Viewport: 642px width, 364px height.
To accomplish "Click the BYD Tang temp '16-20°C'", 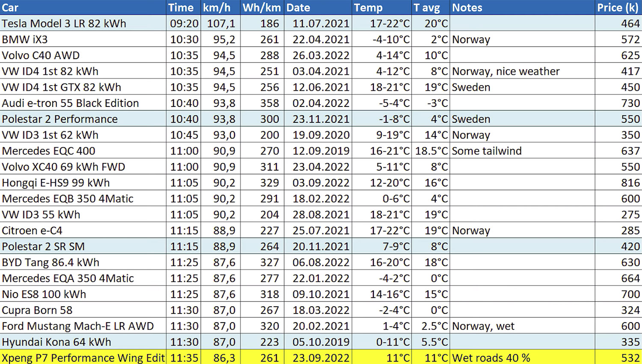I will [382, 262].
